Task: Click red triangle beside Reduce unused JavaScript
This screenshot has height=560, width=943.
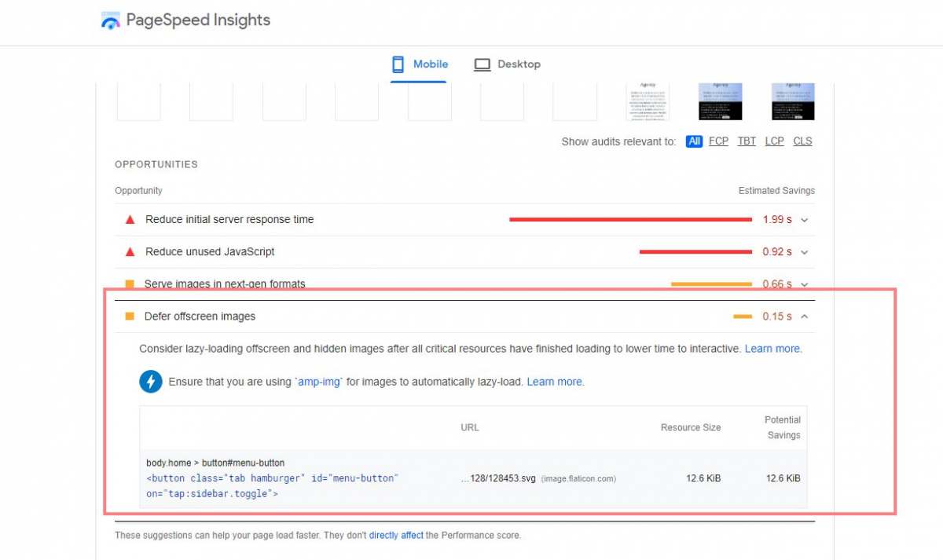Action: coord(130,252)
